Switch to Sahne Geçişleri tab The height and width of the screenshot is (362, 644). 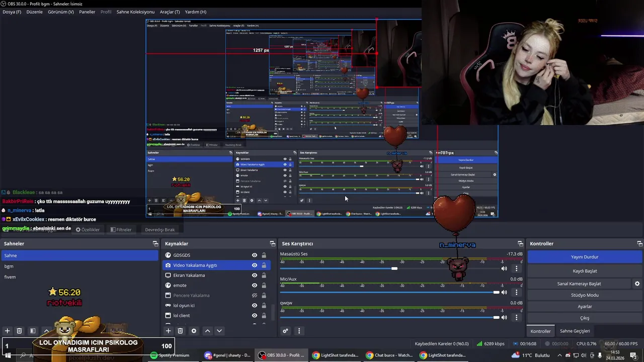575,331
